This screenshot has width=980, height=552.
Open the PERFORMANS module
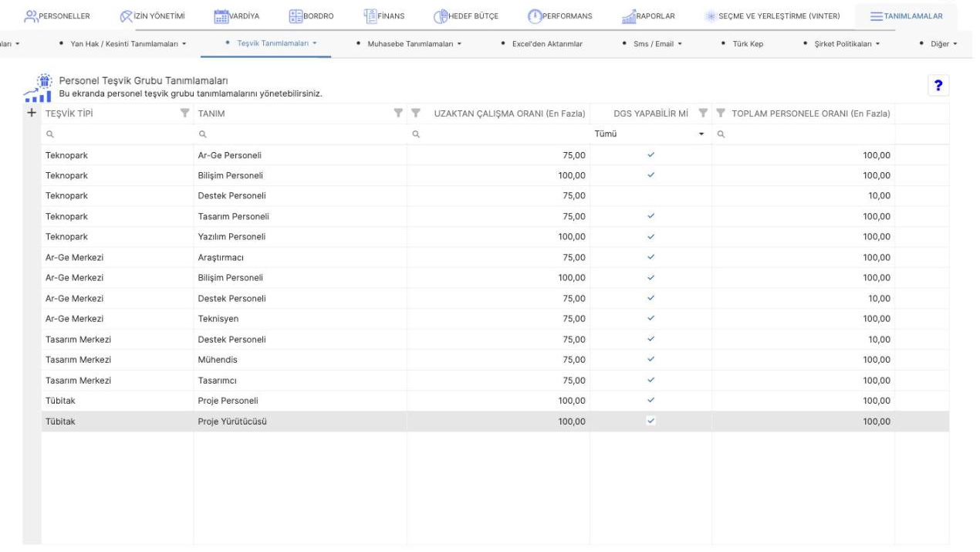562,16
